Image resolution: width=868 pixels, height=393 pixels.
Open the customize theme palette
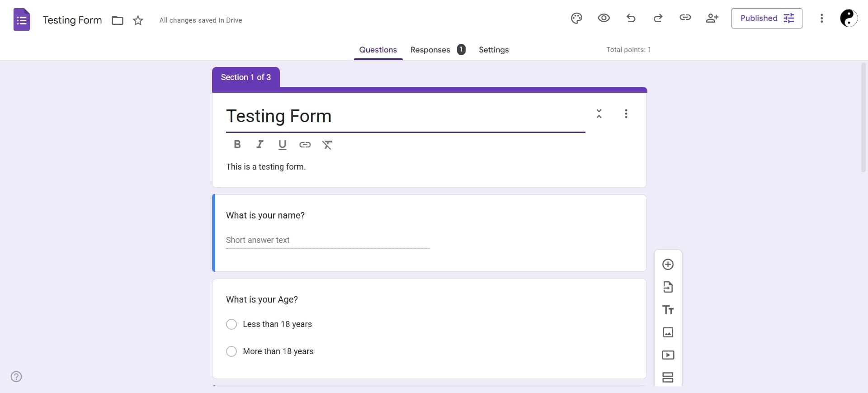pyautogui.click(x=576, y=18)
